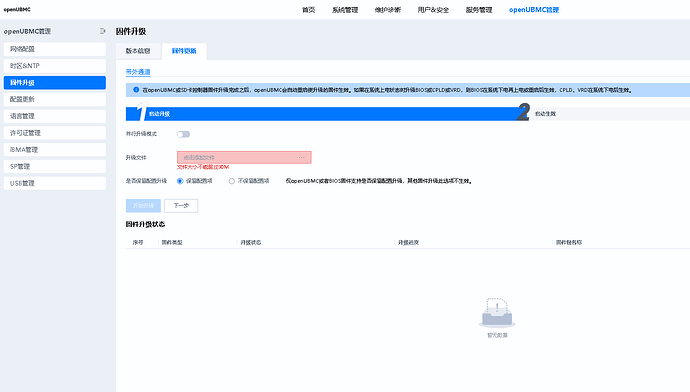Image resolution: width=690 pixels, height=392 pixels.
Task: Click the red file size warning text
Action: point(203,167)
